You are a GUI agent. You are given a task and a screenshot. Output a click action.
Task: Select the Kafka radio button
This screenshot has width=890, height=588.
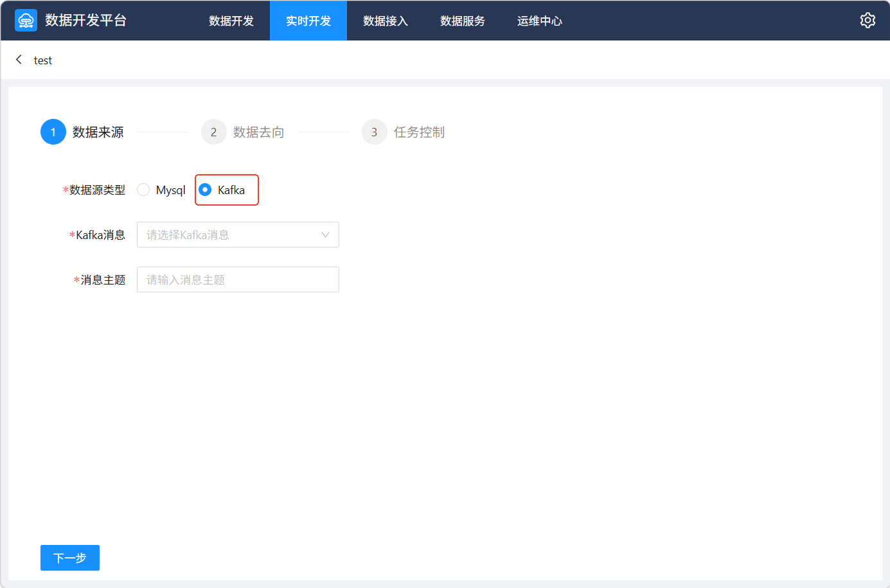[x=205, y=190]
